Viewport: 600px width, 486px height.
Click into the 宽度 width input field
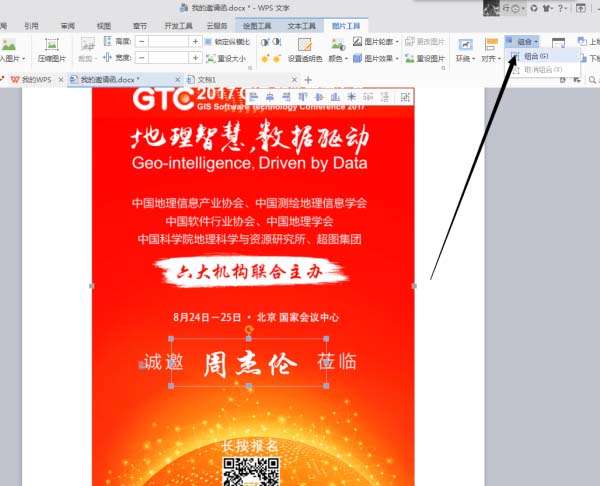[x=168, y=58]
